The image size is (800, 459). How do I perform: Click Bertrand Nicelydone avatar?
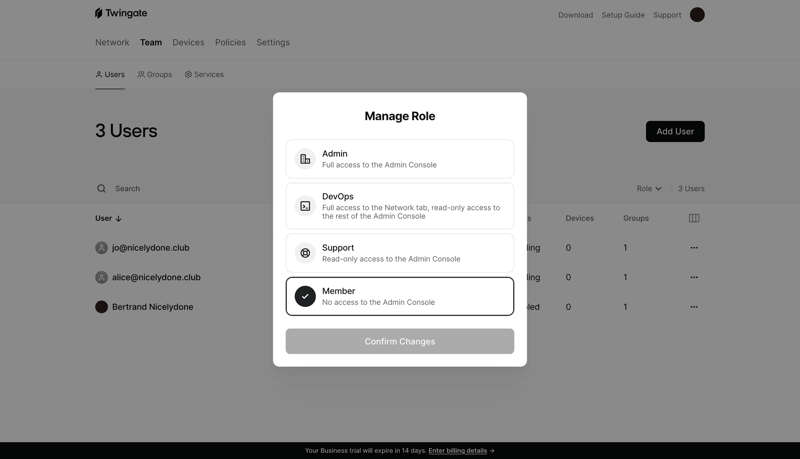coord(102,307)
